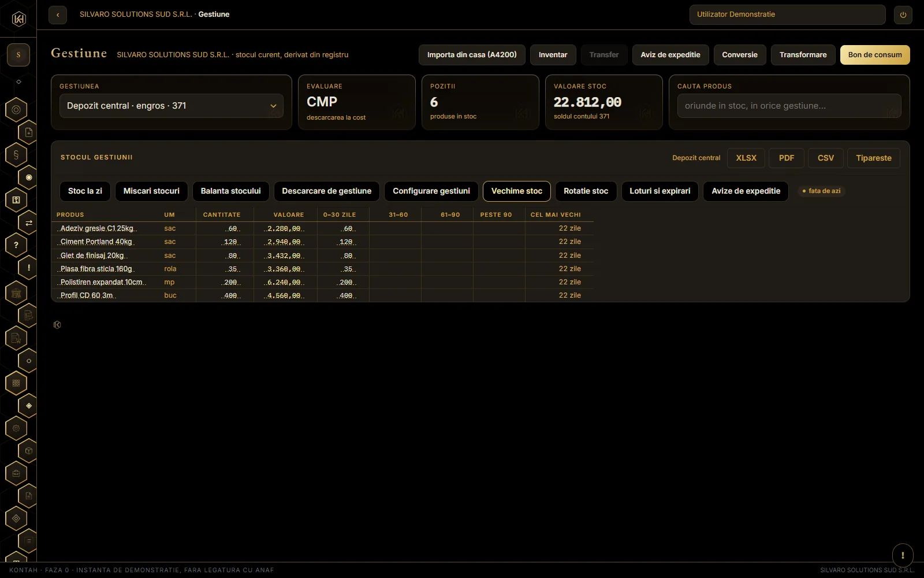The image size is (924, 578).
Task: Click Importa din casa (A4200)
Action: tap(472, 55)
